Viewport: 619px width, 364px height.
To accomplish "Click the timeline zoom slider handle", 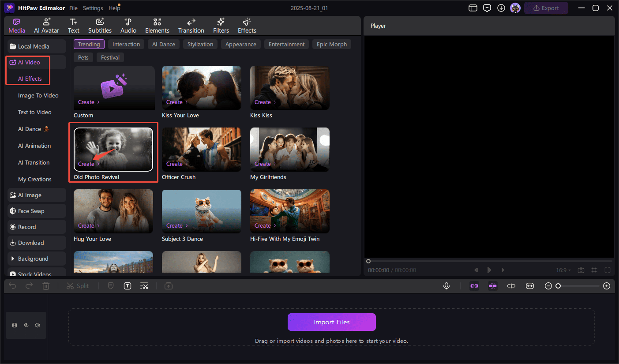I will (558, 286).
